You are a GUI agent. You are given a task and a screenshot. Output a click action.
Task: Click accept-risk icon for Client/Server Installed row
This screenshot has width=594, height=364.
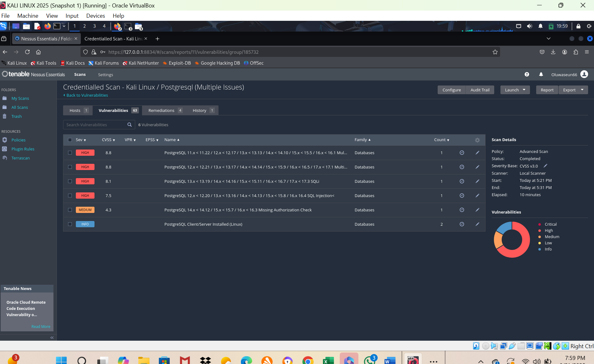click(462, 224)
